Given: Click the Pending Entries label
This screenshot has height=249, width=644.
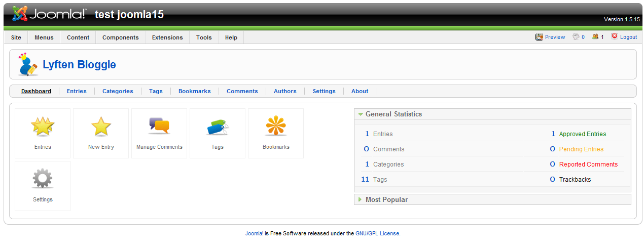Looking at the screenshot, I should pos(581,149).
